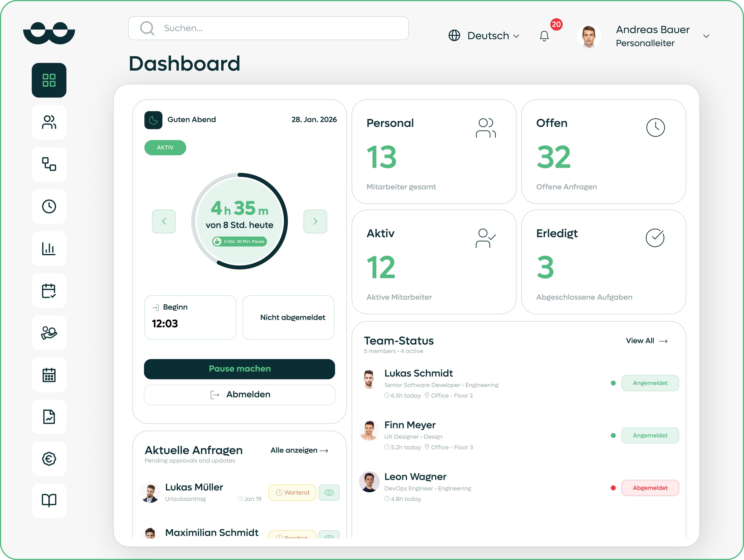744x560 pixels.
Task: Open time tracking via the clock icon
Action: point(49,206)
